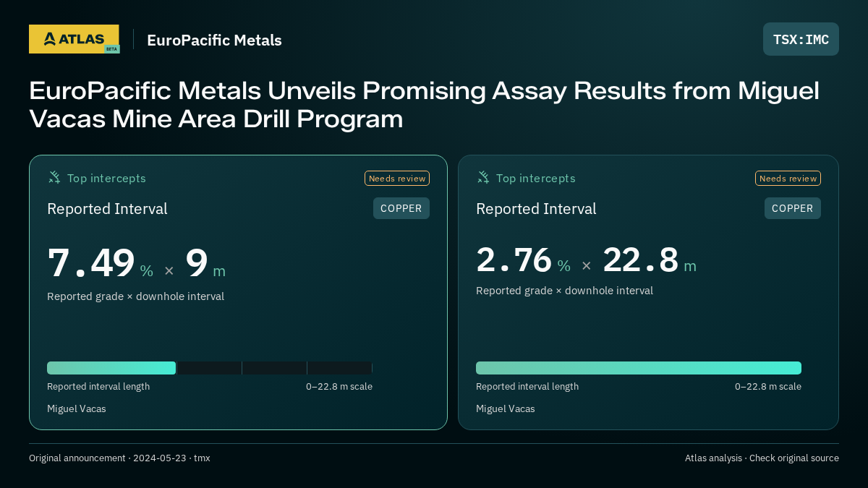
Task: Click 'Reported Interval' title in the 2.76% card
Action: pyautogui.click(x=536, y=209)
